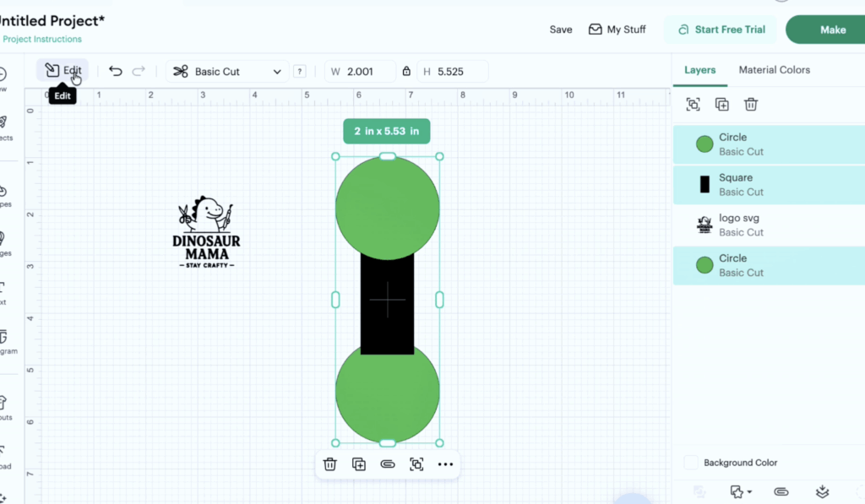Delete selection using canvas trash icon
Viewport: 865px width, 504px height.
click(x=330, y=464)
